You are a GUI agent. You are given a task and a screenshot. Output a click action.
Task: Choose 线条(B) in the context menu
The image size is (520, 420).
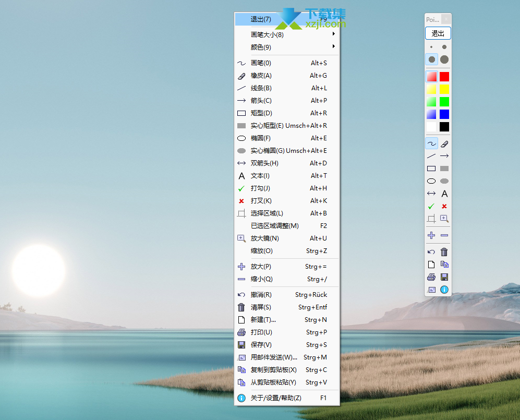287,88
